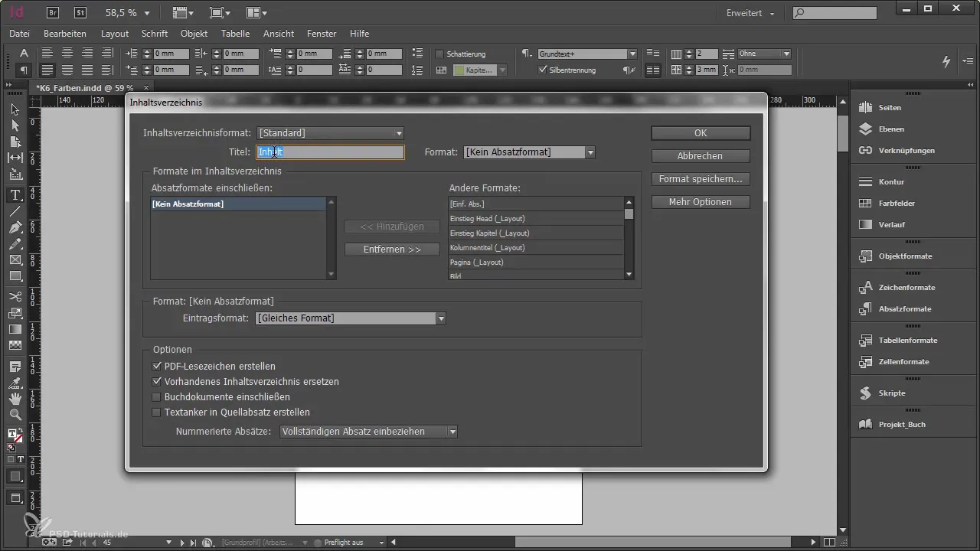
Task: Open the Absatzformate panel
Action: pos(905,308)
